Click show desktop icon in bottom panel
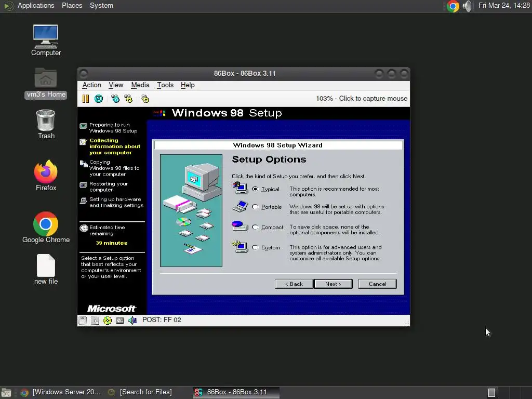The width and height of the screenshot is (532, 399). point(6,393)
